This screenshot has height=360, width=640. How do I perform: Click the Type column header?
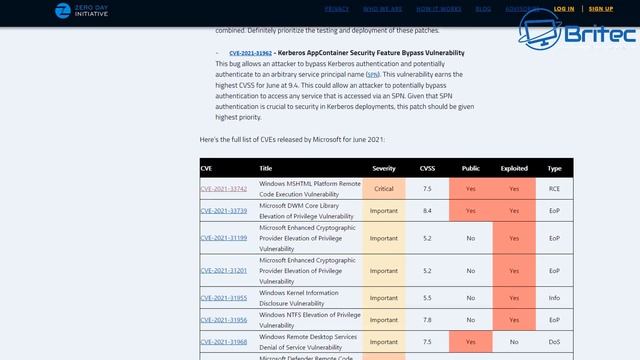point(554,168)
